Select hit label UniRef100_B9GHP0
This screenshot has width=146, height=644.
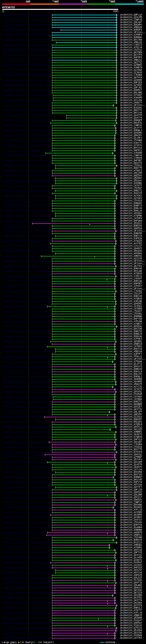coord(131,25)
